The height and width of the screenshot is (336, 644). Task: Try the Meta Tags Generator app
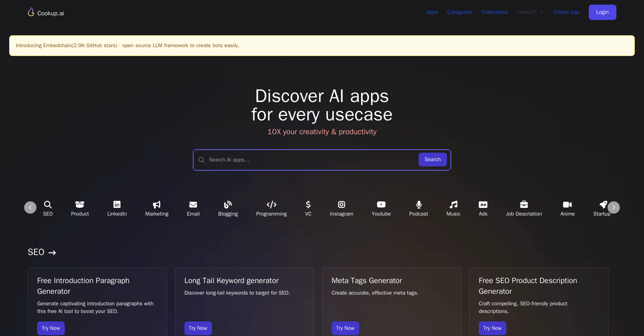tap(345, 328)
